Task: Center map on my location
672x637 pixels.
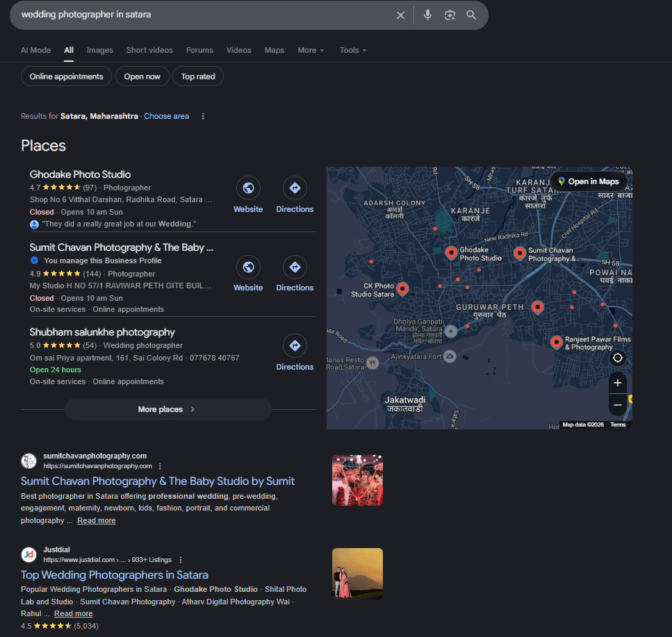Action: pos(618,358)
